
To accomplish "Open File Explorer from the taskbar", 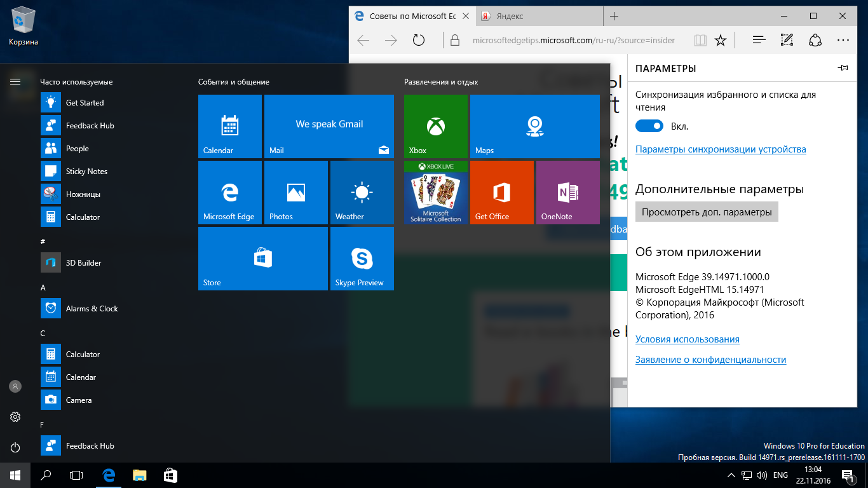I will click(x=140, y=475).
